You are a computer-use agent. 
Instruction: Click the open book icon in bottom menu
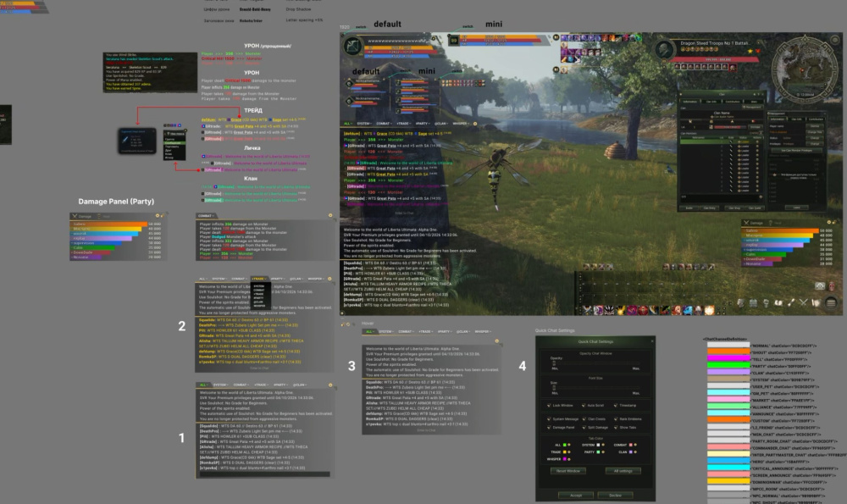point(778,303)
